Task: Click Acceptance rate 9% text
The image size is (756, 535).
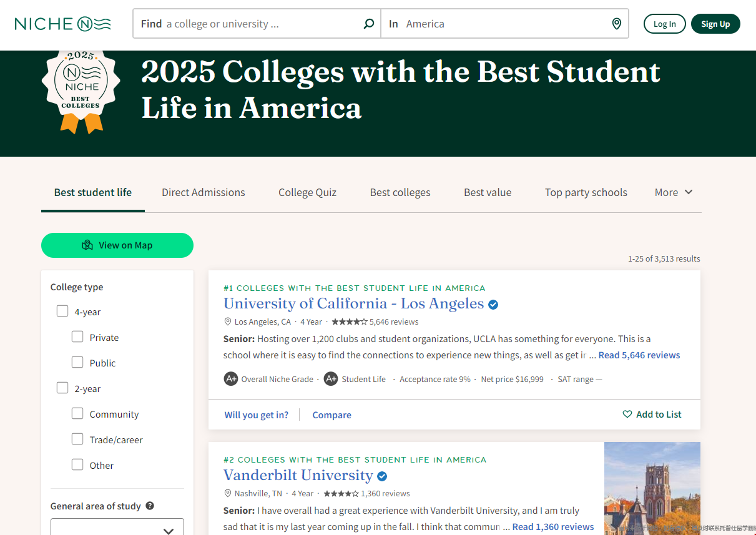Action: pos(435,379)
